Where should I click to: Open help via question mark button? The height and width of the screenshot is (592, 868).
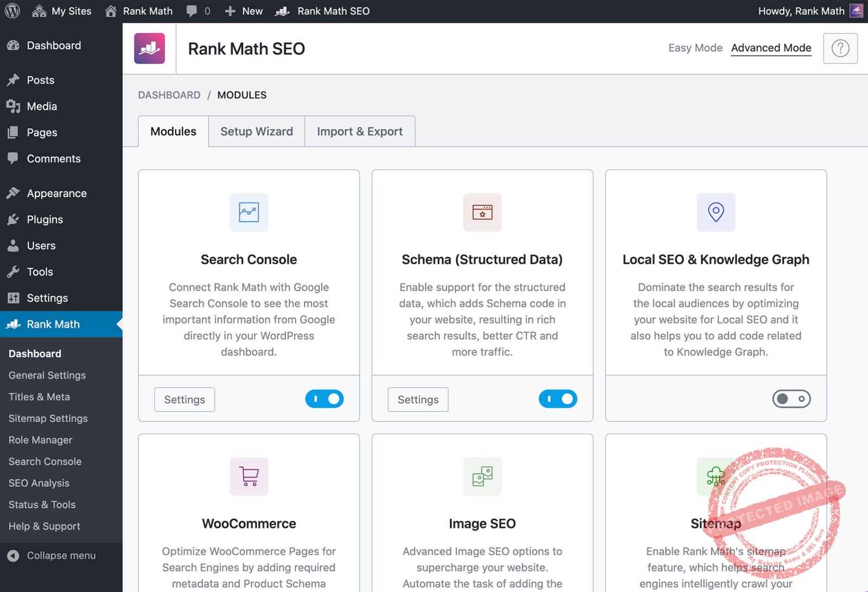tap(840, 48)
